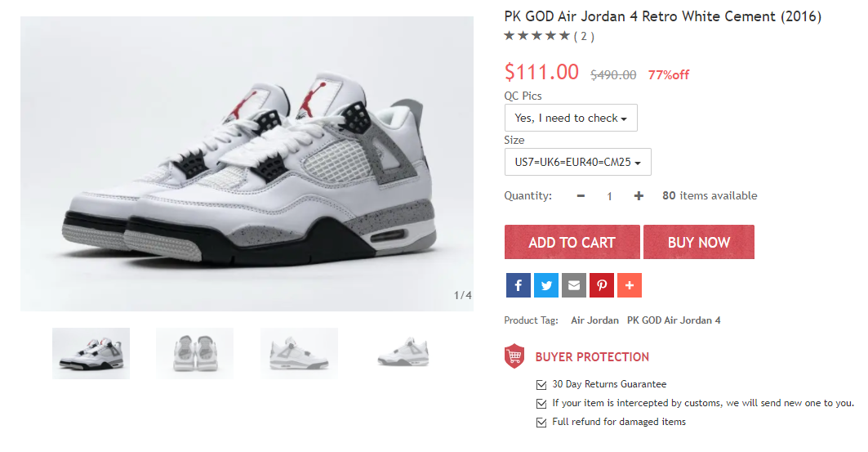868x452 pixels.
Task: Toggle Full refund for damaged items checkbox
Action: [541, 422]
